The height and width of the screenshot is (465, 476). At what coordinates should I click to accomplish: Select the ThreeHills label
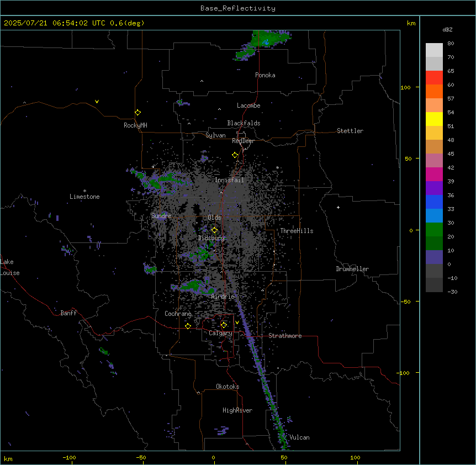coord(297,231)
